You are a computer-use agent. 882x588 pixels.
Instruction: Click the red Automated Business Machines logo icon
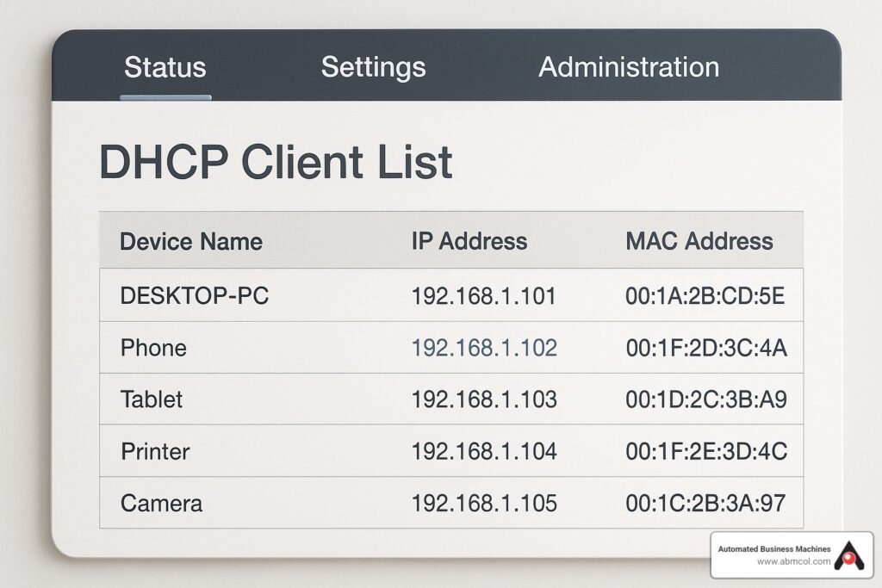(x=850, y=555)
